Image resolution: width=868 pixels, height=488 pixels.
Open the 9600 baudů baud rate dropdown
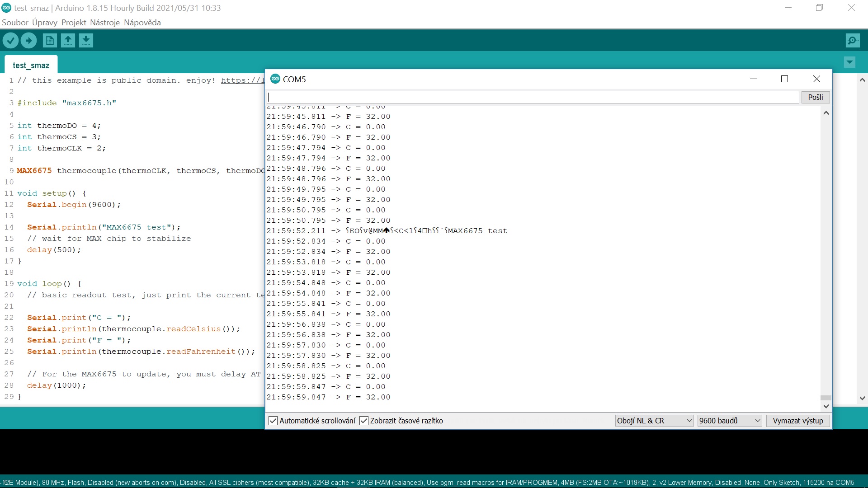(x=729, y=421)
